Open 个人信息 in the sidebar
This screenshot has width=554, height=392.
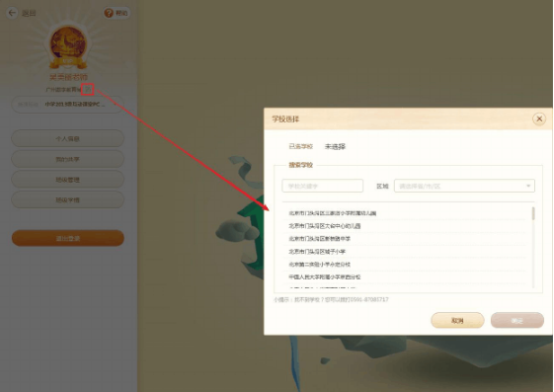67,138
